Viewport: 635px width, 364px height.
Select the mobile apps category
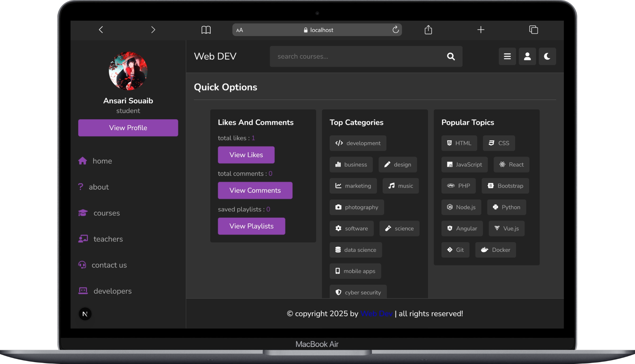coord(355,271)
